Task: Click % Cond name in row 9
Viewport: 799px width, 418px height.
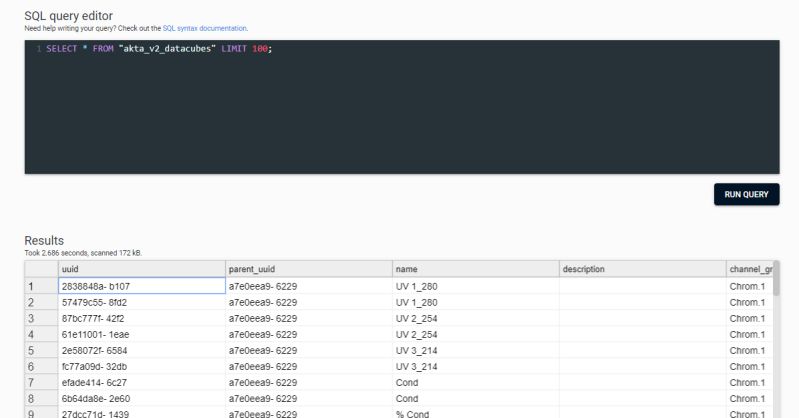Action: (x=476, y=413)
